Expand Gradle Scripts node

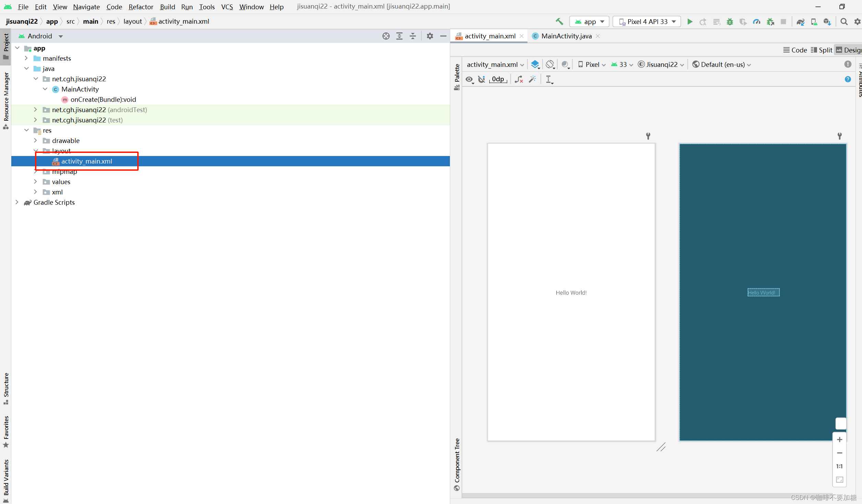click(x=17, y=202)
